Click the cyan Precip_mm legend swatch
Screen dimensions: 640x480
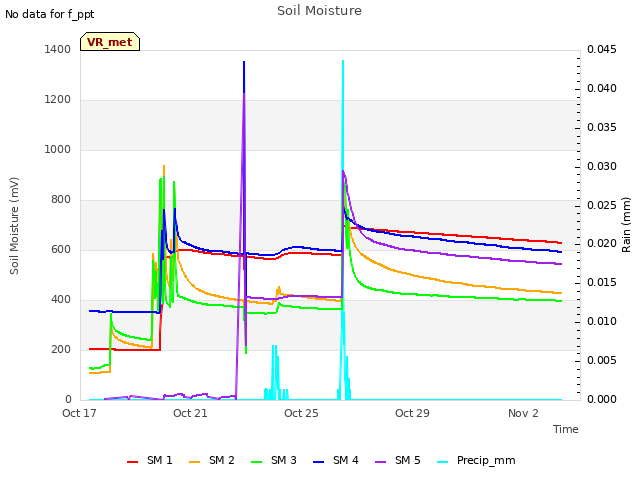(442, 462)
